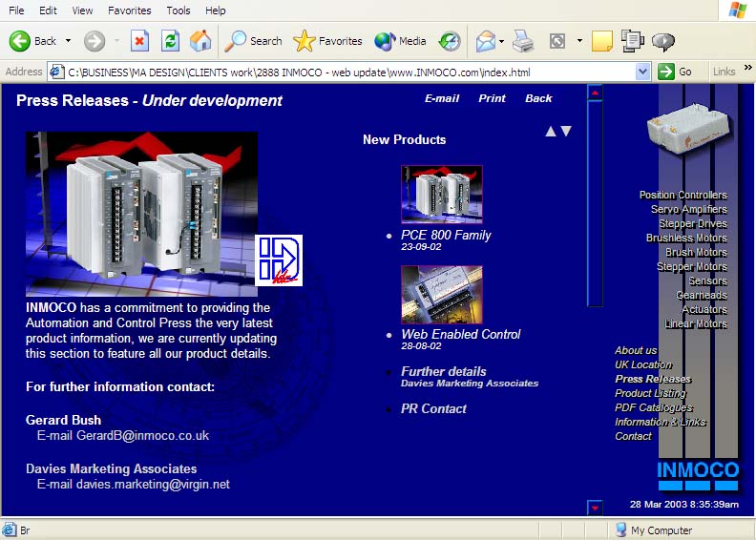The height and width of the screenshot is (540, 756).
Task: Open the Tools menu
Action: tap(178, 10)
